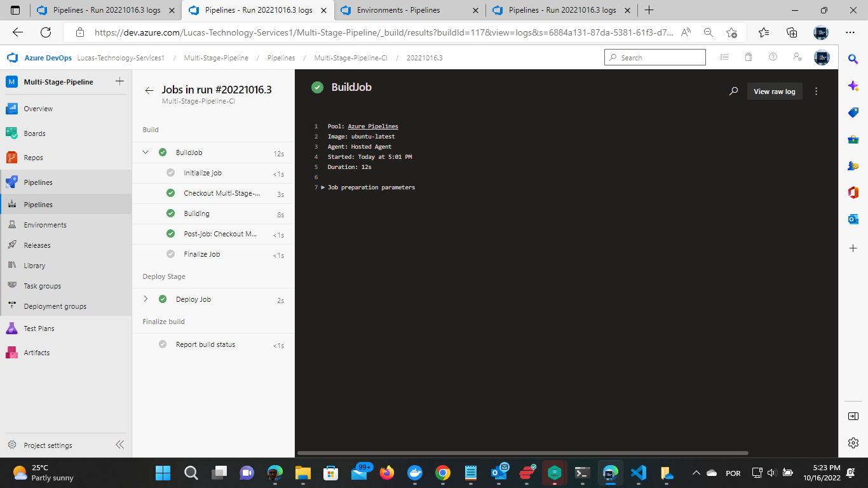This screenshot has width=868, height=488.
Task: Click the View raw log button
Action: [x=774, y=91]
